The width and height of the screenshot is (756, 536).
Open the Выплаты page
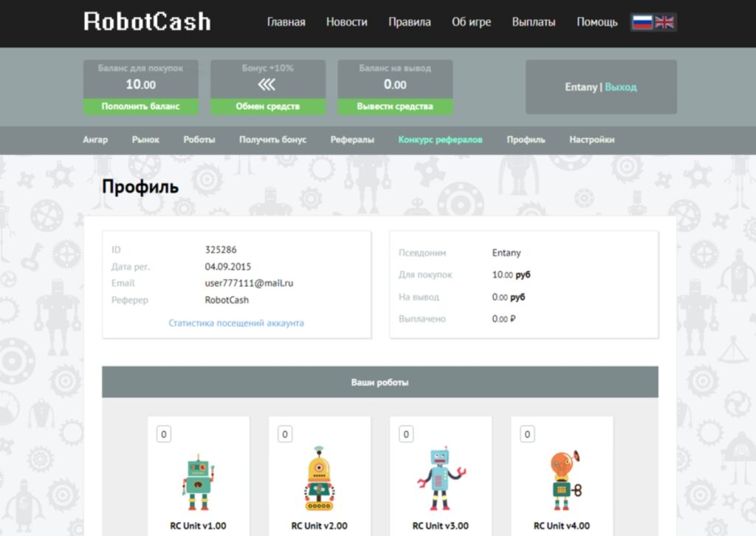click(x=534, y=22)
